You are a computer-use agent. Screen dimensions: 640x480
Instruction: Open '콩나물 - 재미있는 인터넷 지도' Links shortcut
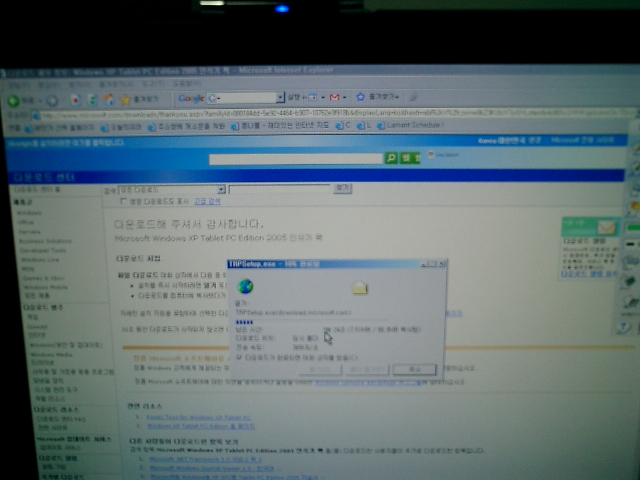pos(280,126)
